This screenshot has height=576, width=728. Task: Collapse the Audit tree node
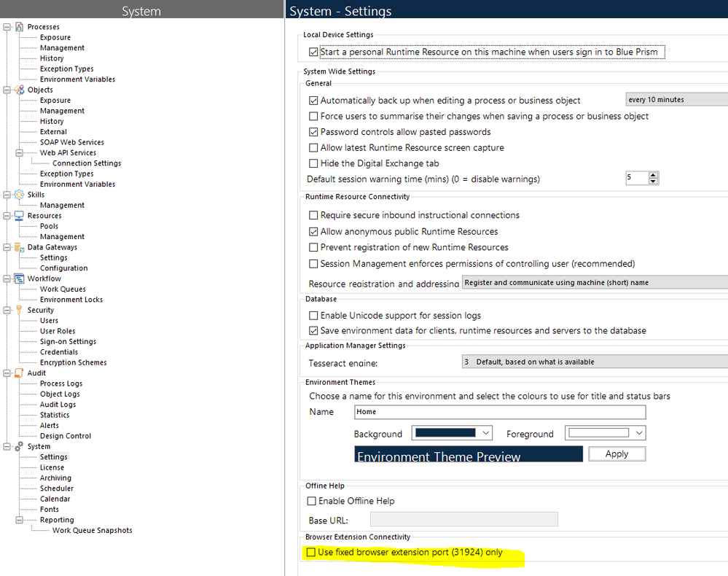(7, 373)
